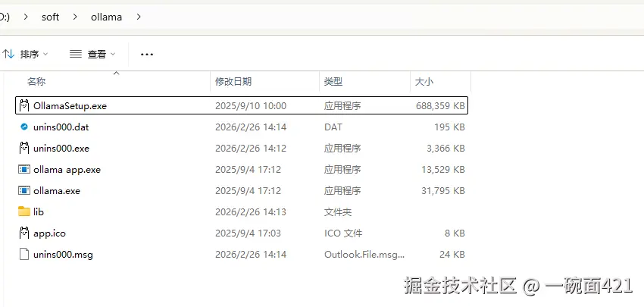Click date 2025/9/4 17:03
The image size is (644, 307).
(x=248, y=233)
